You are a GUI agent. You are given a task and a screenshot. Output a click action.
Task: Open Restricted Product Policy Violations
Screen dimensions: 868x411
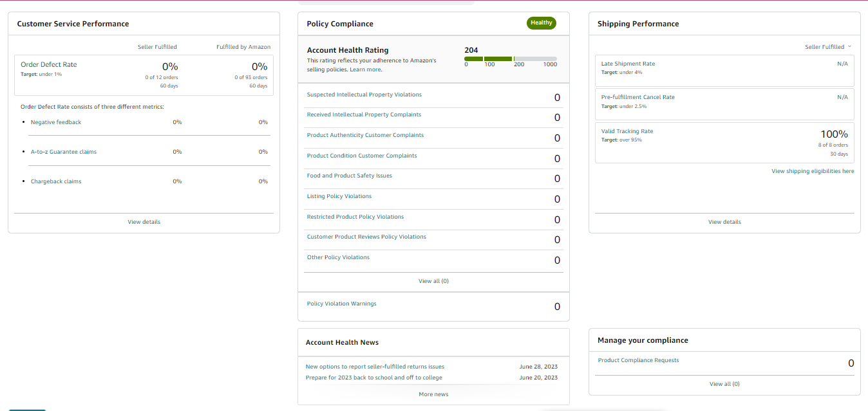click(355, 217)
